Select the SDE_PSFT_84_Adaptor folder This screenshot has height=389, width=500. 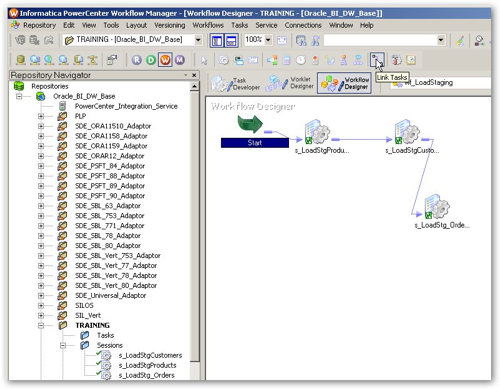110,166
